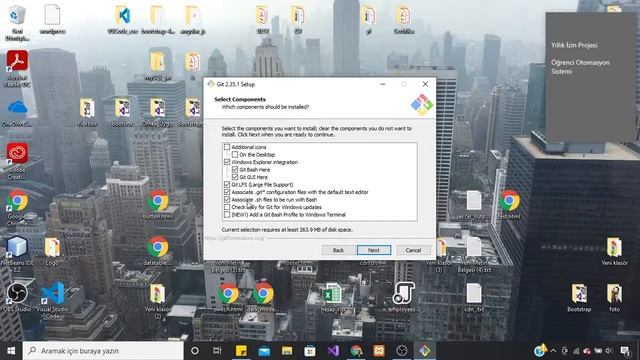Open Chrome from the taskbar
Viewport: 640px width, 360px height.
356,351
